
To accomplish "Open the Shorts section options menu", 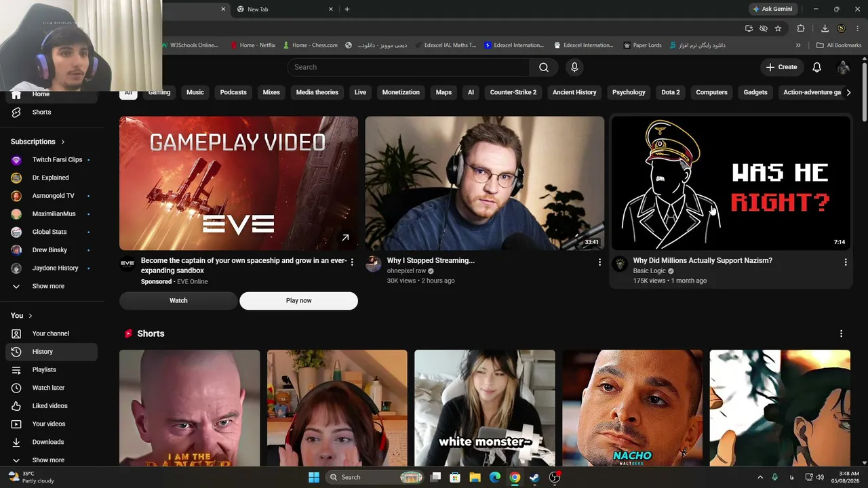I will point(842,333).
